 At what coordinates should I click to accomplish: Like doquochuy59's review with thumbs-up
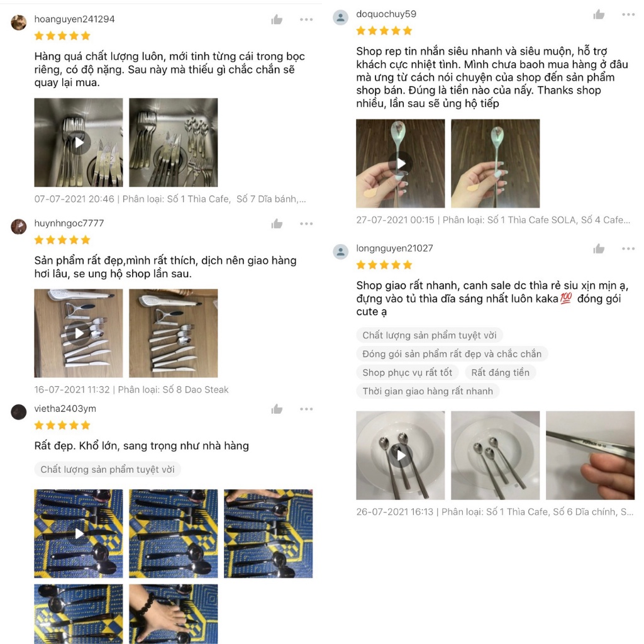(599, 14)
